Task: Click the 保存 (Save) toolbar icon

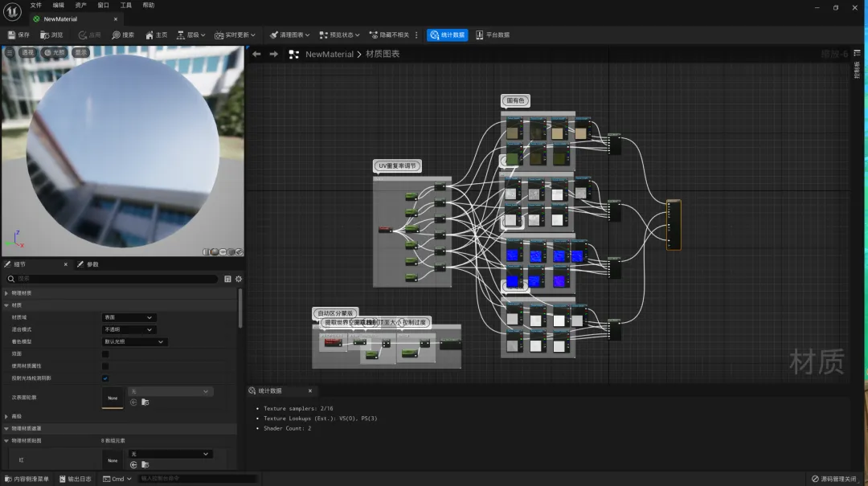Action: tap(12, 35)
